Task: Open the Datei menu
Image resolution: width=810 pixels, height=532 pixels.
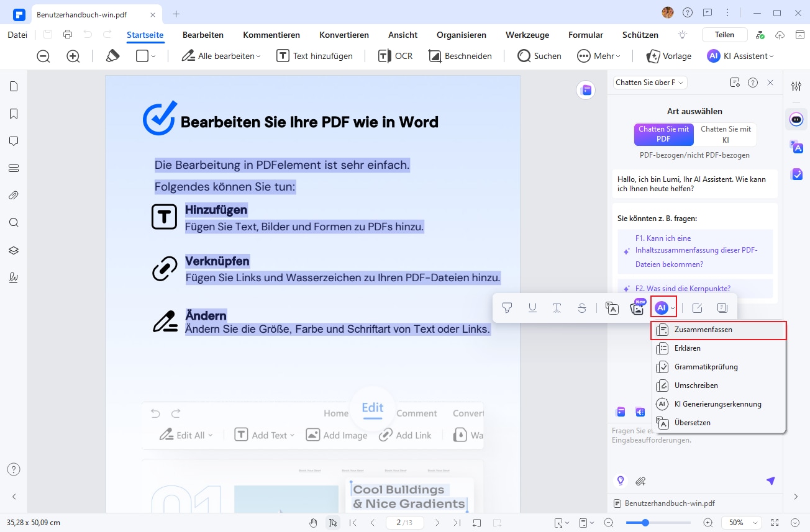Action: (x=17, y=35)
